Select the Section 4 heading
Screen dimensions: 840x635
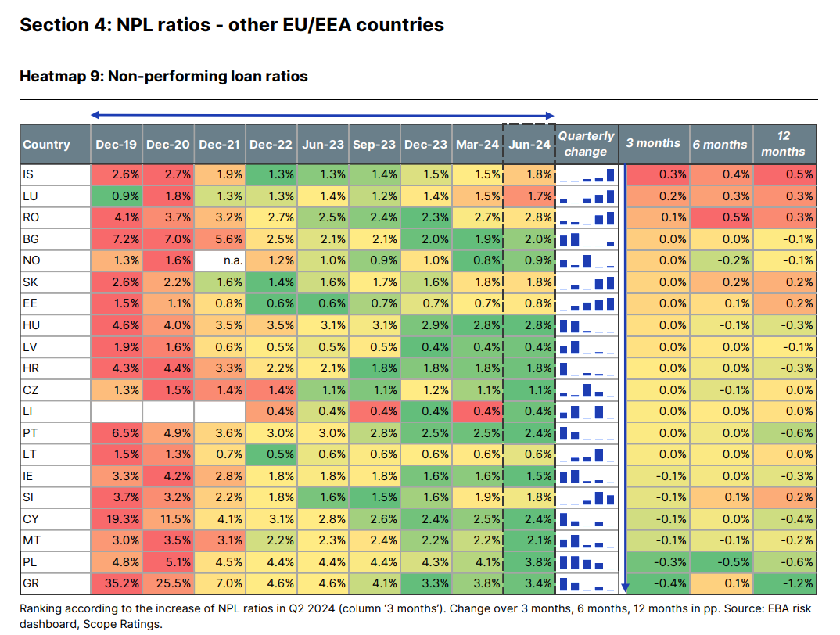click(x=232, y=25)
